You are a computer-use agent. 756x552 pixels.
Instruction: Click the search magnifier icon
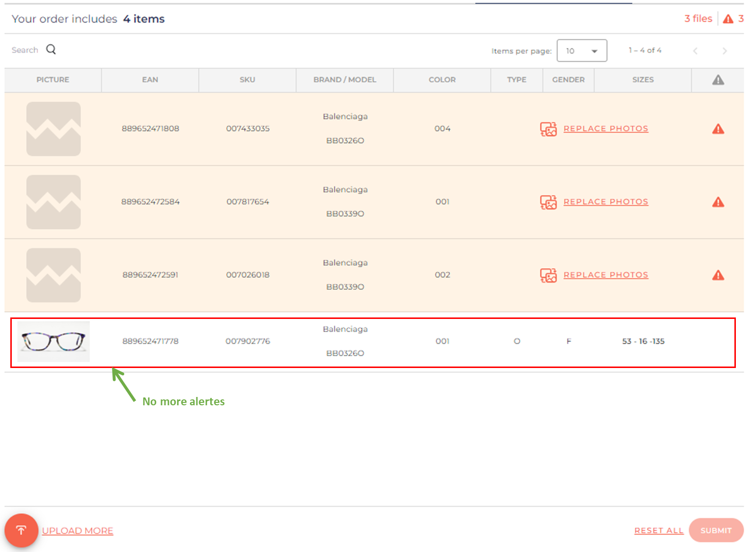(x=51, y=50)
